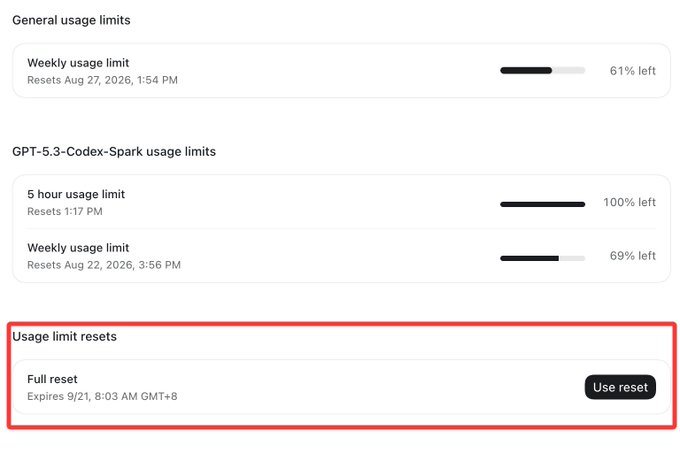Click the Use reset button

point(620,387)
